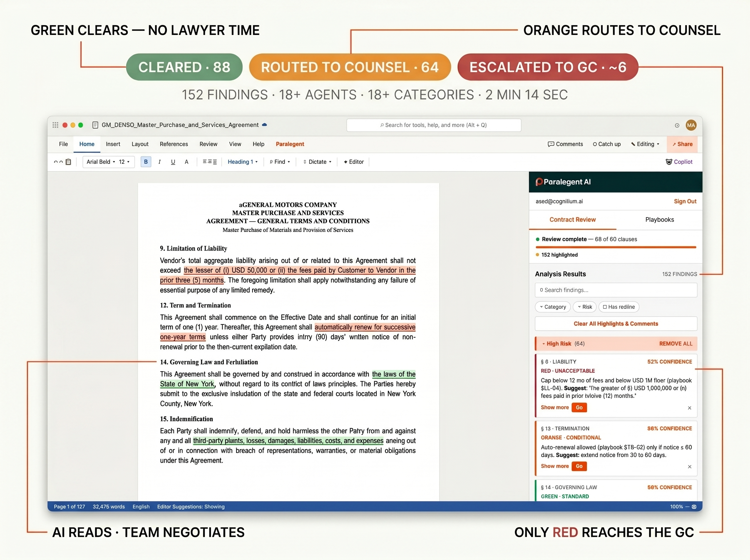Click the Search for tools field
The image size is (750, 560).
coord(434,125)
